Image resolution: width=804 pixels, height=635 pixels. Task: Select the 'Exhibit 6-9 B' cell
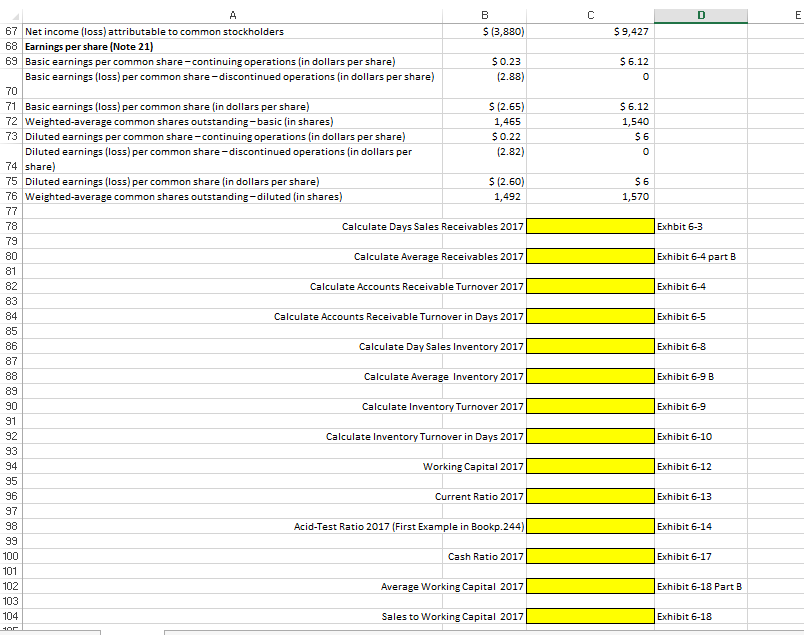pyautogui.click(x=700, y=376)
